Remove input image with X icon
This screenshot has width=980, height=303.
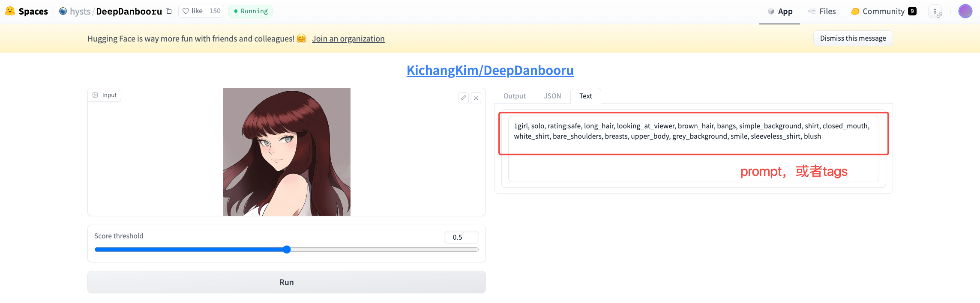(476, 98)
